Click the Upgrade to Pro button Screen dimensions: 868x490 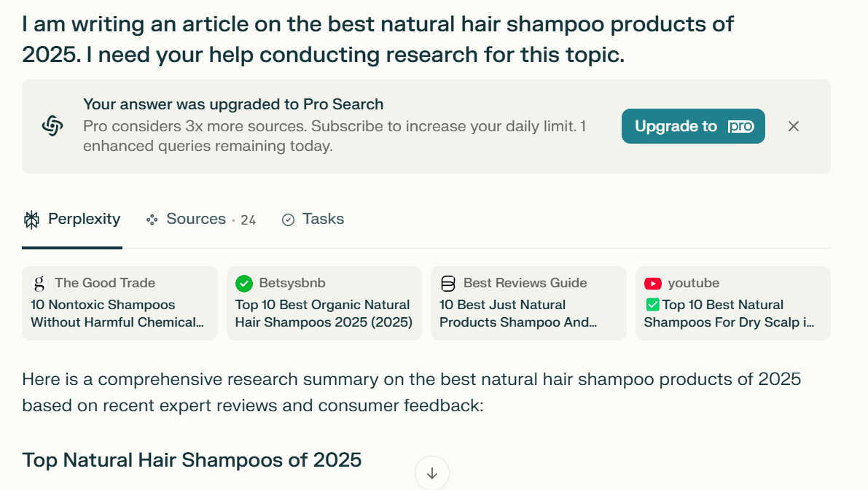click(x=692, y=126)
